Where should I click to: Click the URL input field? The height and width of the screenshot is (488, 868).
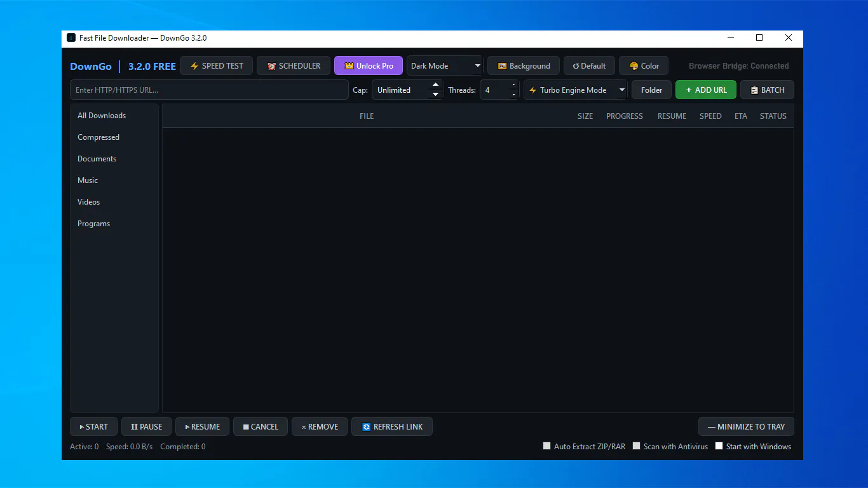coord(209,90)
